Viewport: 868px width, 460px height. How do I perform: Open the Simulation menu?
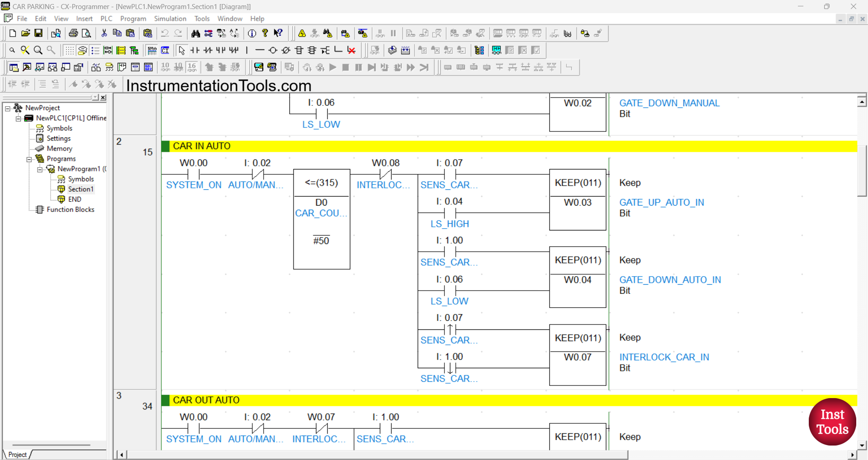tap(170, 19)
